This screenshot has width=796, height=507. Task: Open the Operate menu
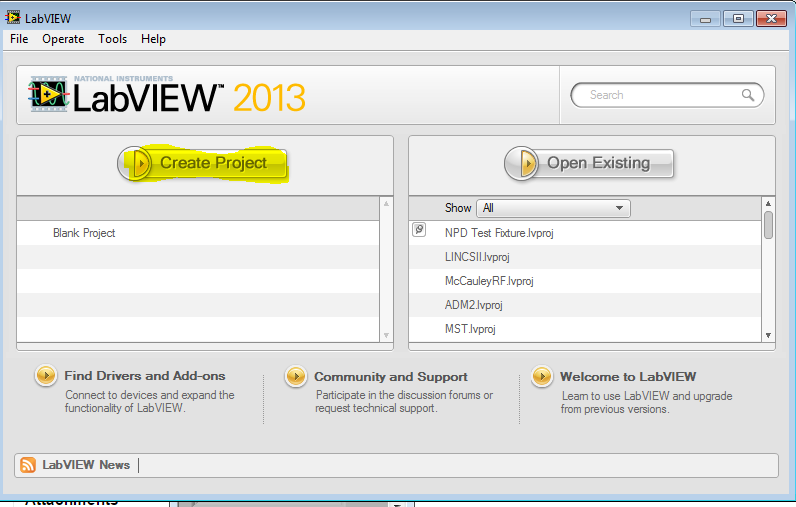click(63, 39)
